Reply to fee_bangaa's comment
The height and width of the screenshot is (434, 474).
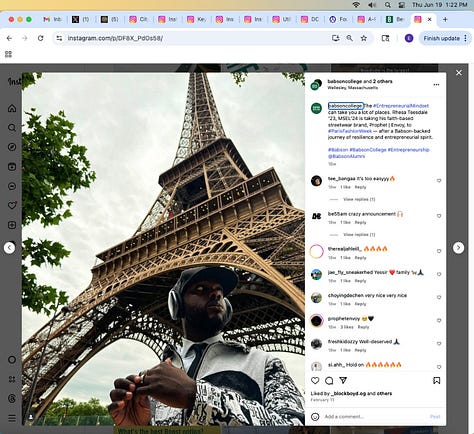pos(360,187)
